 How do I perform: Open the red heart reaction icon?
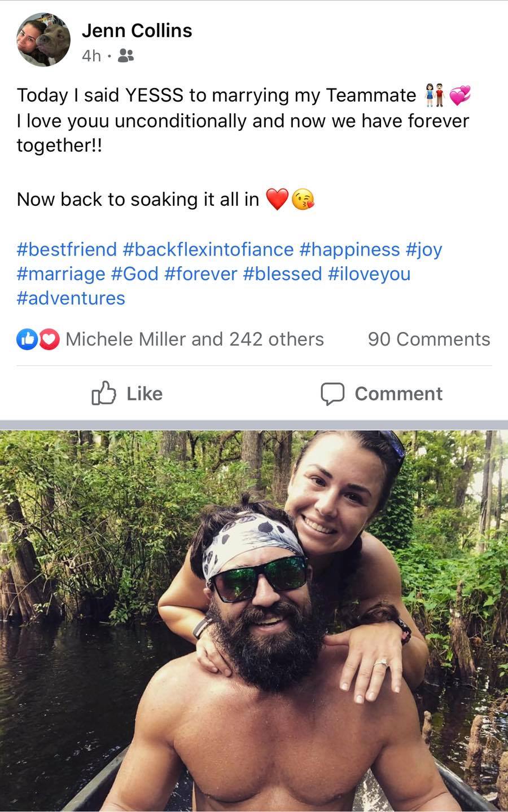click(50, 339)
